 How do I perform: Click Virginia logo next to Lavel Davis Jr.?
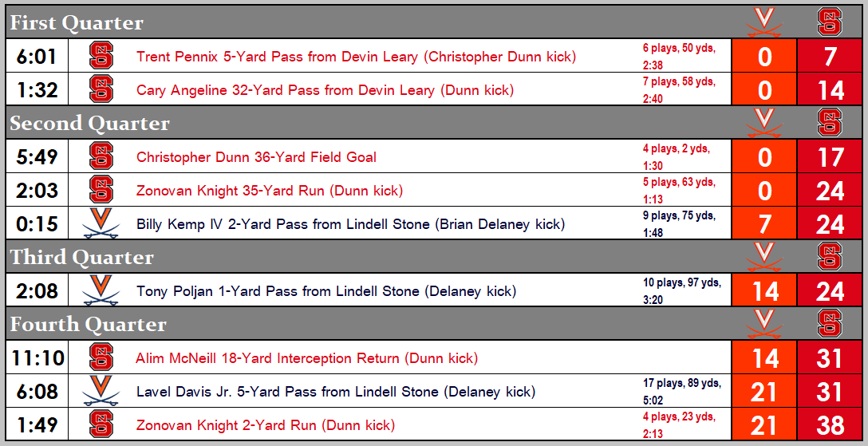[x=101, y=391]
